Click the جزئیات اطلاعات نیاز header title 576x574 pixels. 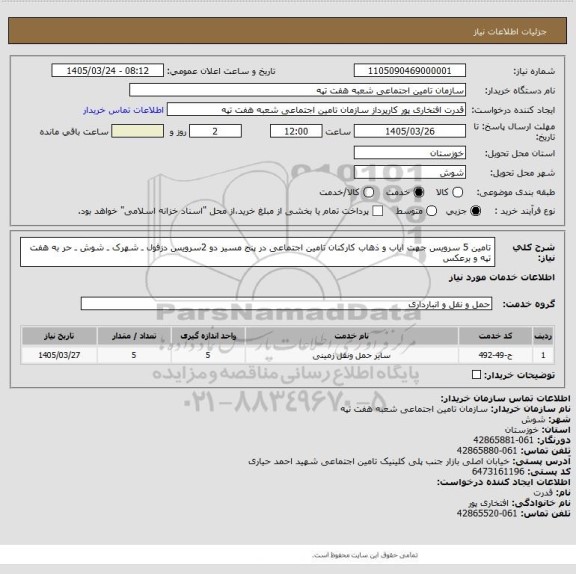pyautogui.click(x=510, y=32)
